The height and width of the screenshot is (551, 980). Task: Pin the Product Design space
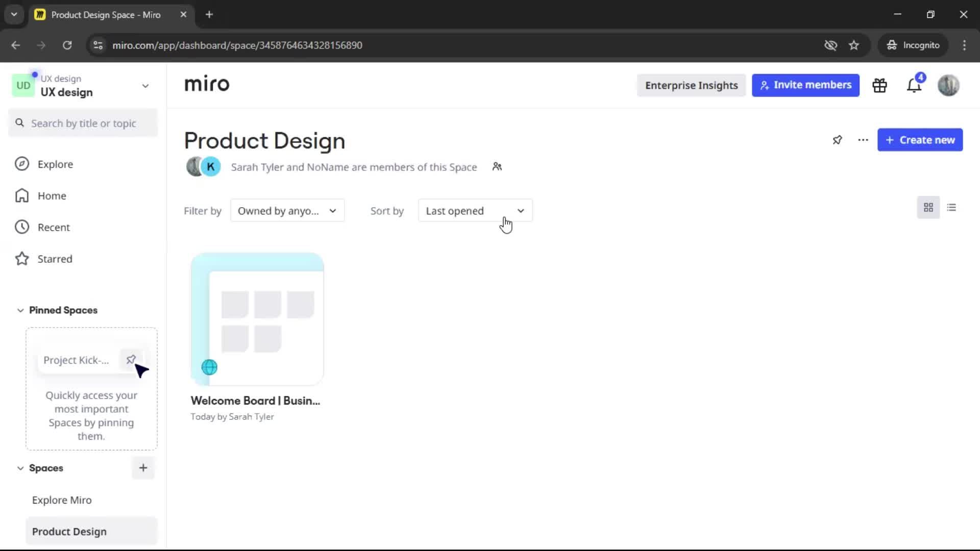[x=837, y=140]
